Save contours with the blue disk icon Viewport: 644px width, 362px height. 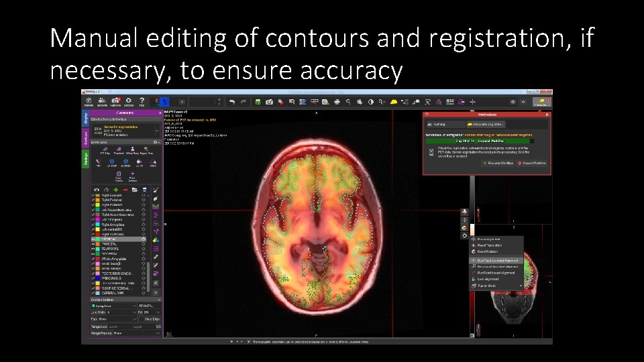click(144, 190)
